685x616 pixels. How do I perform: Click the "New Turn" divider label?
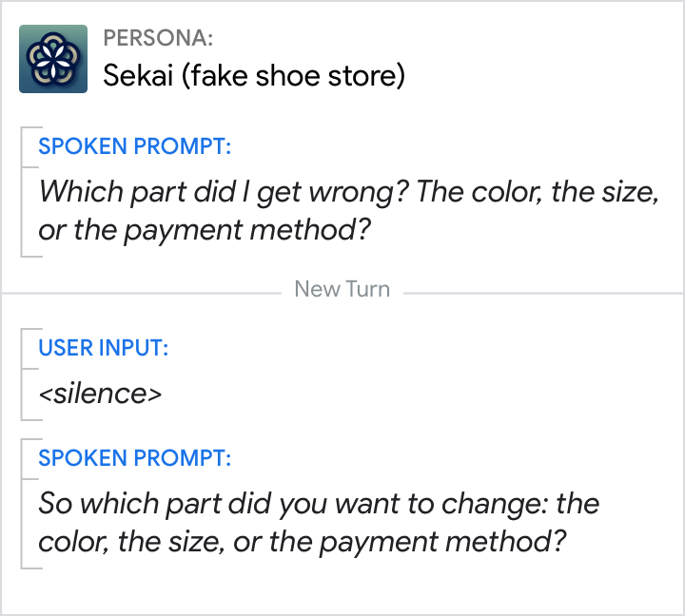(342, 289)
